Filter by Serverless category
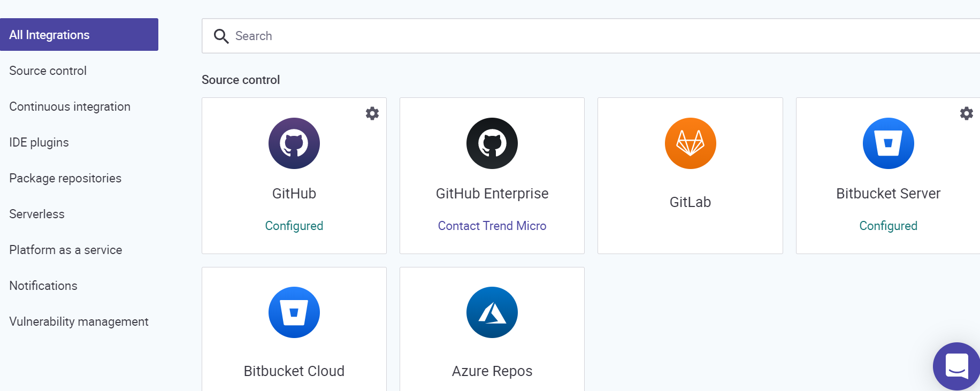This screenshot has width=980, height=391. point(37,214)
